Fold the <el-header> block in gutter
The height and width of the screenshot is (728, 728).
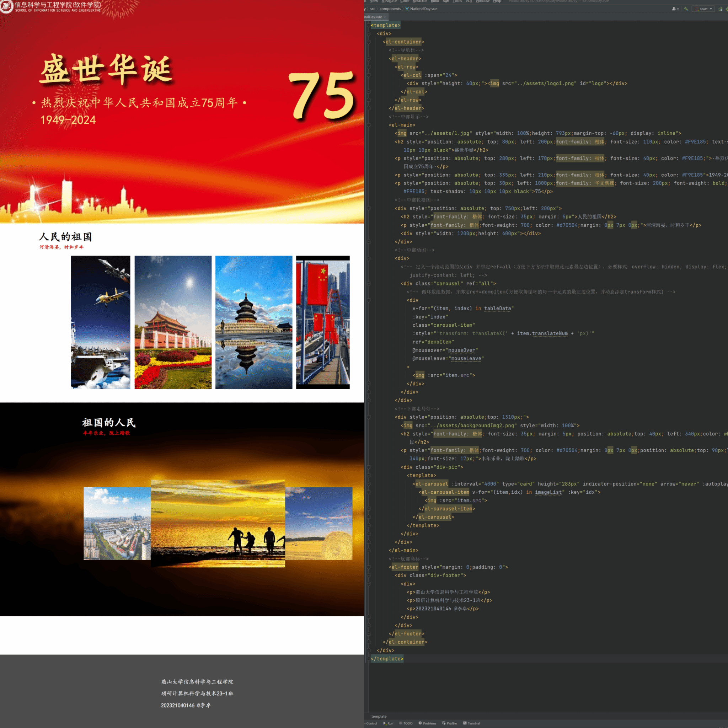pos(368,58)
